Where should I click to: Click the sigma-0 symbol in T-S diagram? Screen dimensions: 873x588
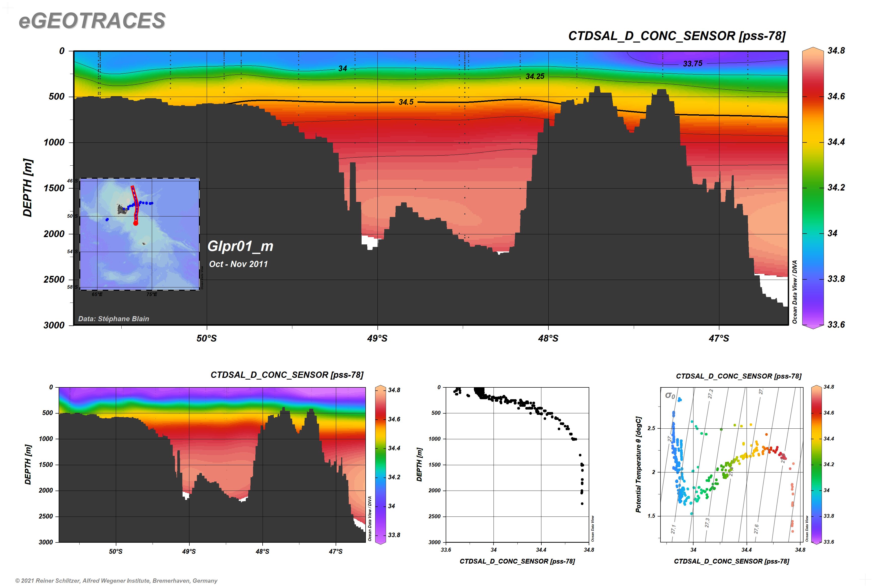tap(670, 395)
